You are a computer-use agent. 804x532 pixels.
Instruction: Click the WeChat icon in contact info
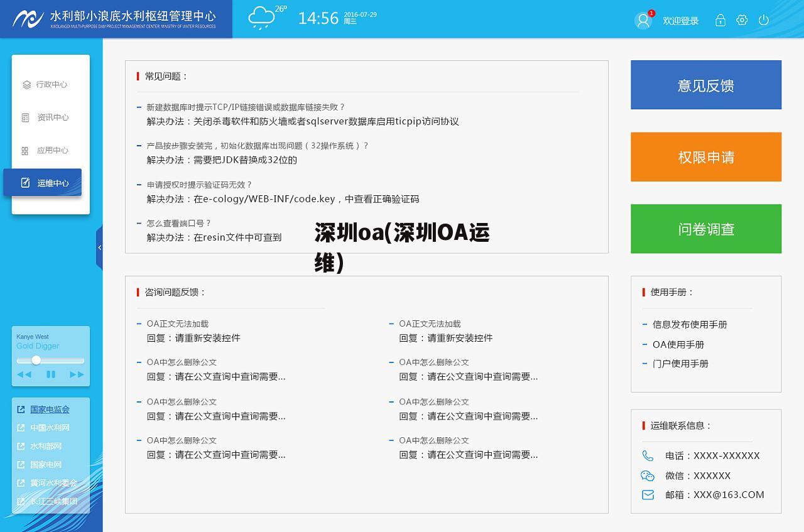(648, 475)
